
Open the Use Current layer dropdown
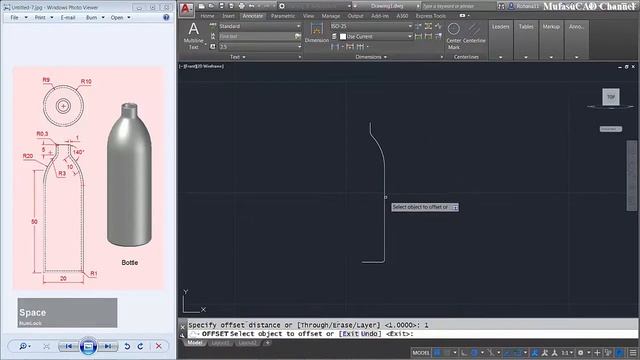pos(376,36)
